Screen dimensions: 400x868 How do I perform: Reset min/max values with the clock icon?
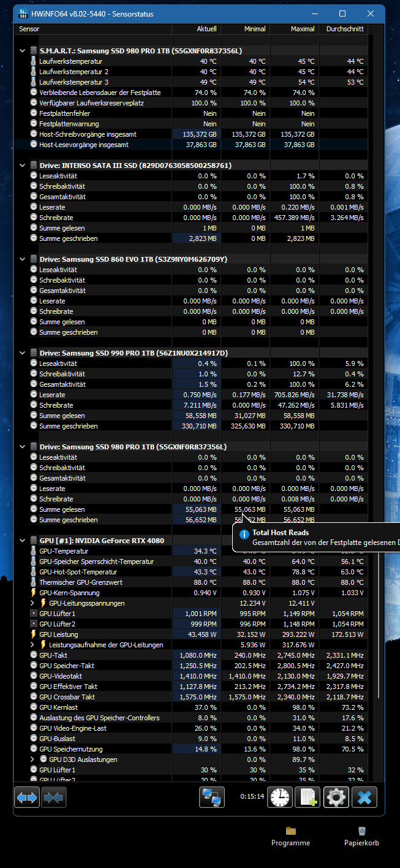pyautogui.click(x=280, y=797)
